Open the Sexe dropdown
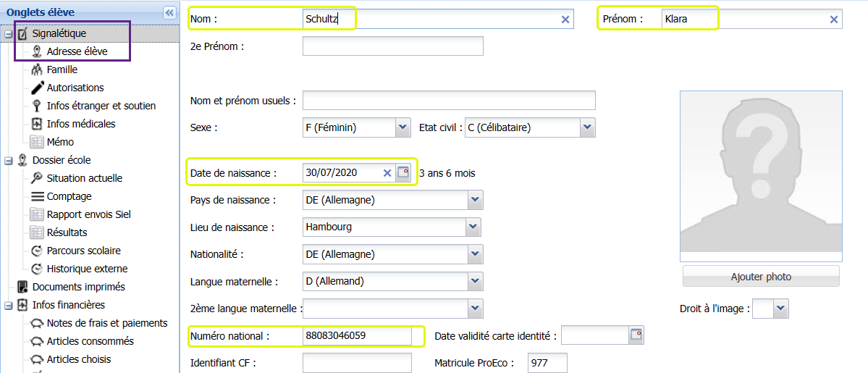The height and width of the screenshot is (373, 868). coord(403,127)
